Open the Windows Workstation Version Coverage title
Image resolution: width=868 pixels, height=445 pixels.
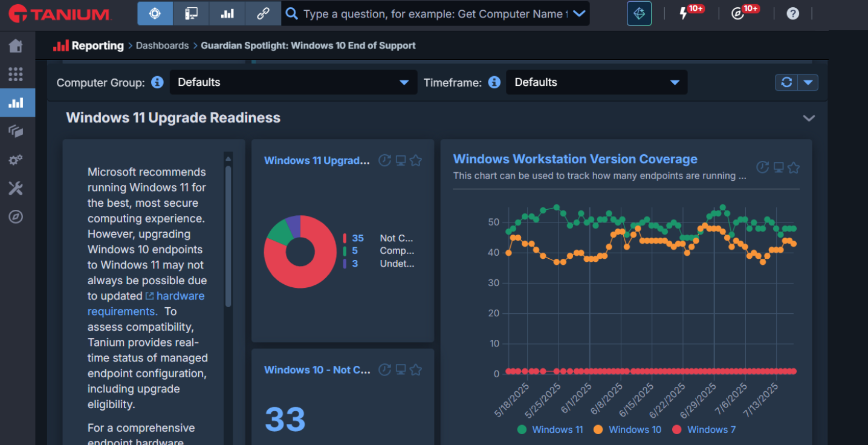coord(575,159)
